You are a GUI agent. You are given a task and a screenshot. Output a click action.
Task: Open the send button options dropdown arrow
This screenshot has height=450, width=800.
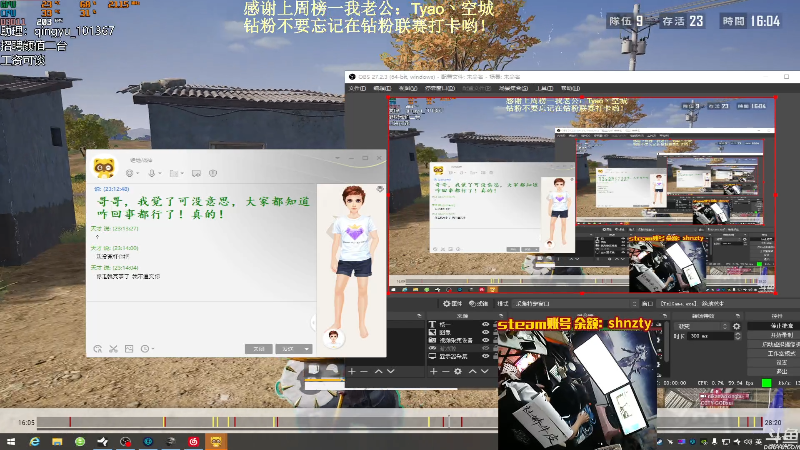[307, 349]
